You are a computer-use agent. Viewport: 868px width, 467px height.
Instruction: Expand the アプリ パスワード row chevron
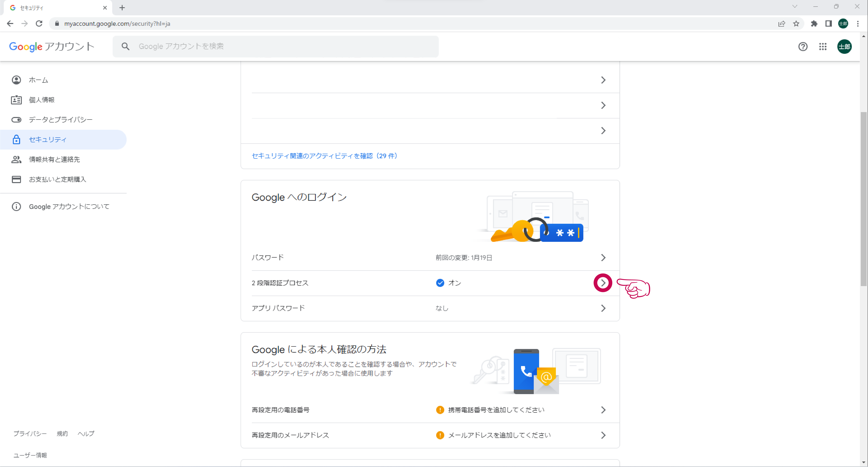click(603, 308)
